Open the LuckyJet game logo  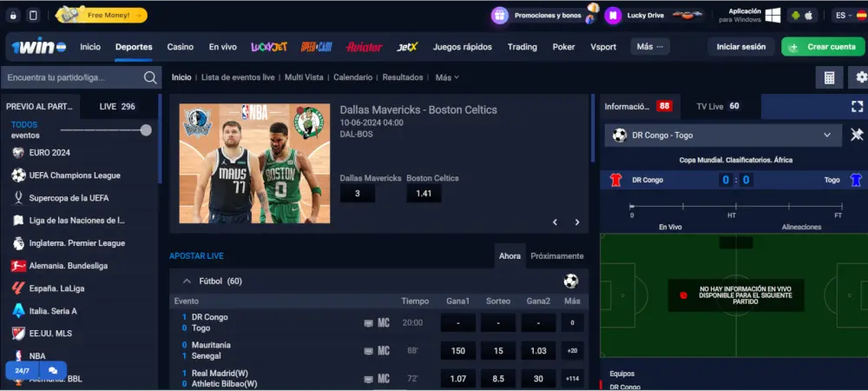(269, 47)
